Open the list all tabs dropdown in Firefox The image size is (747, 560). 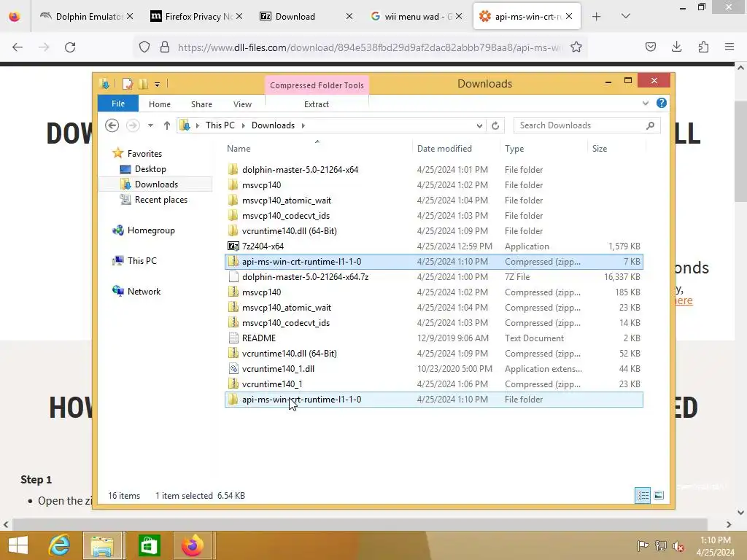[x=625, y=17]
